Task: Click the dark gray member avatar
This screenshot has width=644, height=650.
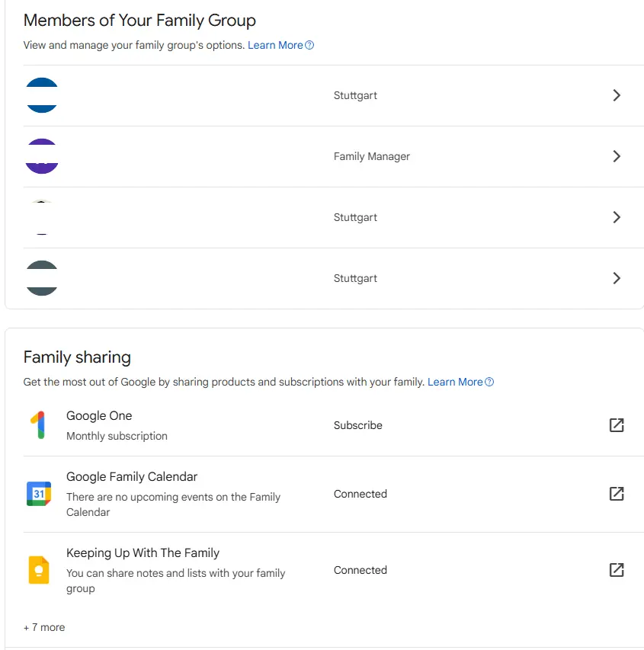Action: (41, 278)
